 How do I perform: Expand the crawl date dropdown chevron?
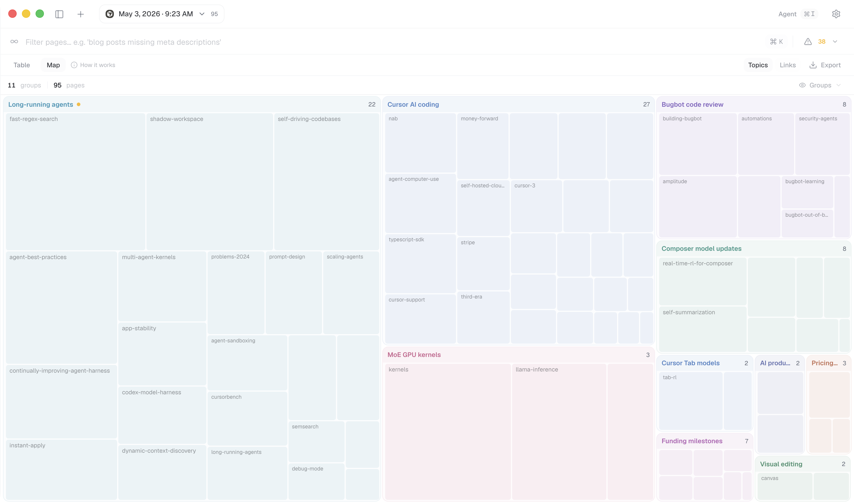click(x=202, y=14)
